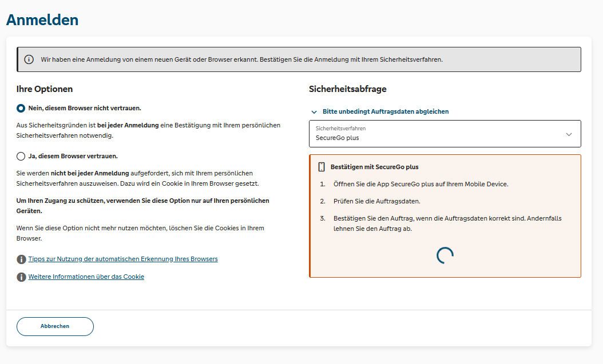The height and width of the screenshot is (364, 603).
Task: Click 'Bestätigen mit SecureGo plus' heading text
Action: (375, 167)
